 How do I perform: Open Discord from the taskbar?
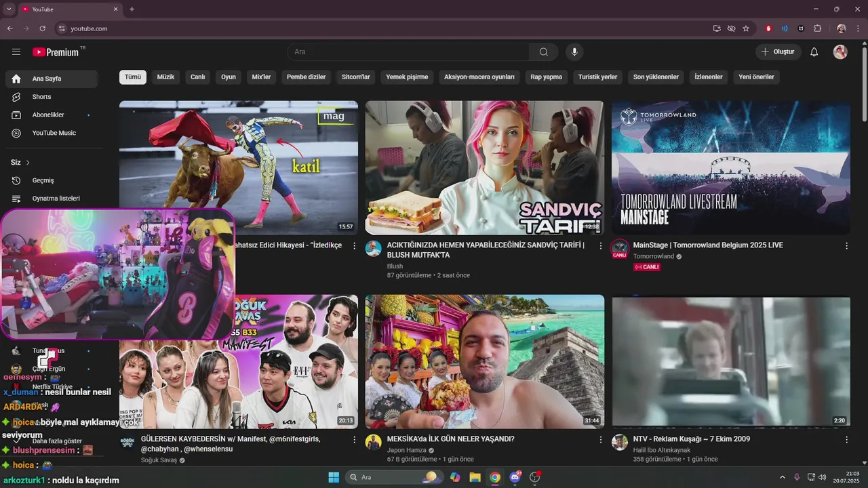click(x=515, y=477)
